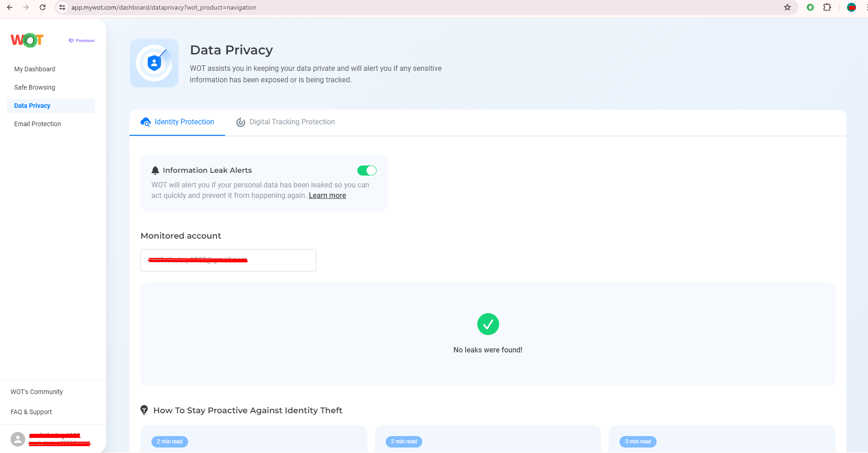The height and width of the screenshot is (453, 868).
Task: Bookmark this page with the star icon
Action: [787, 7]
